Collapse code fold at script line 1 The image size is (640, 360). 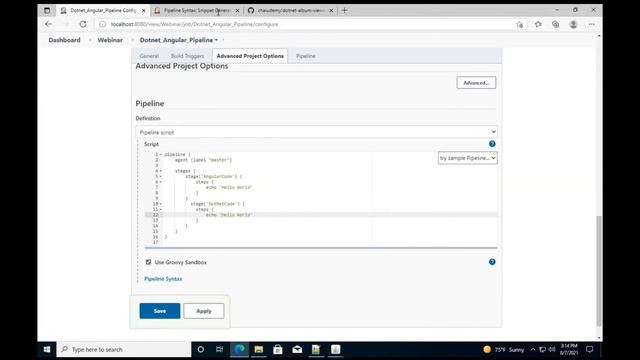pos(160,155)
